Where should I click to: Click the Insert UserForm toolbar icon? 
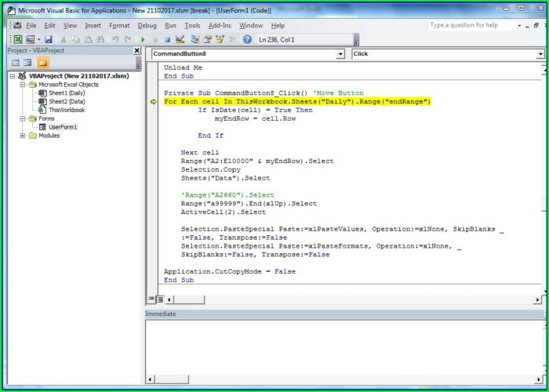[x=31, y=39]
